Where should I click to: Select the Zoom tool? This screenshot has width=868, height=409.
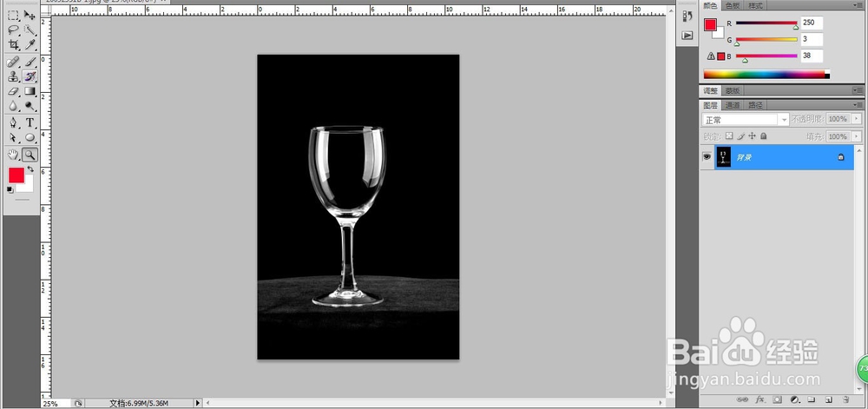tap(30, 155)
